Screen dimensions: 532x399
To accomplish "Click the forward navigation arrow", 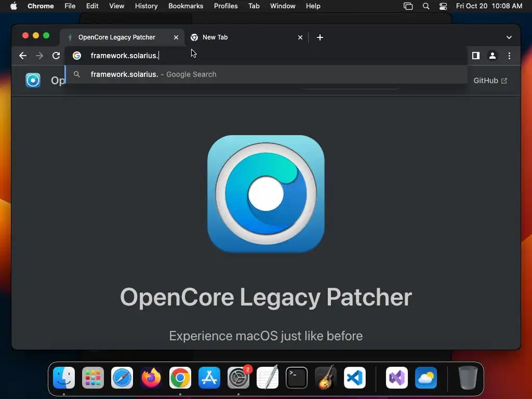I will pyautogui.click(x=39, y=56).
